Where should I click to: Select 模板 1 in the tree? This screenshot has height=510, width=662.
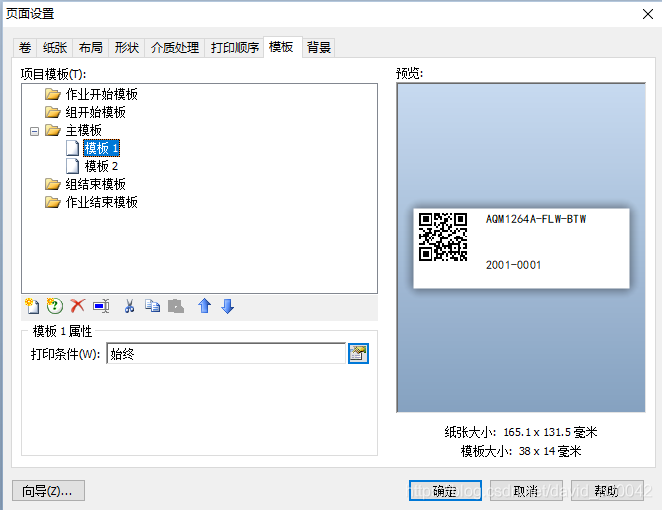[x=101, y=148]
